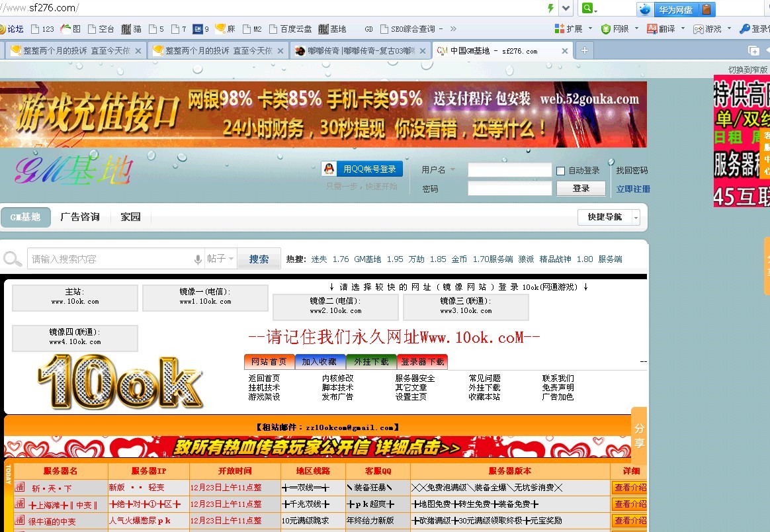The image size is (770, 532).
Task: Click the tab list window icon
Action: point(753,50)
